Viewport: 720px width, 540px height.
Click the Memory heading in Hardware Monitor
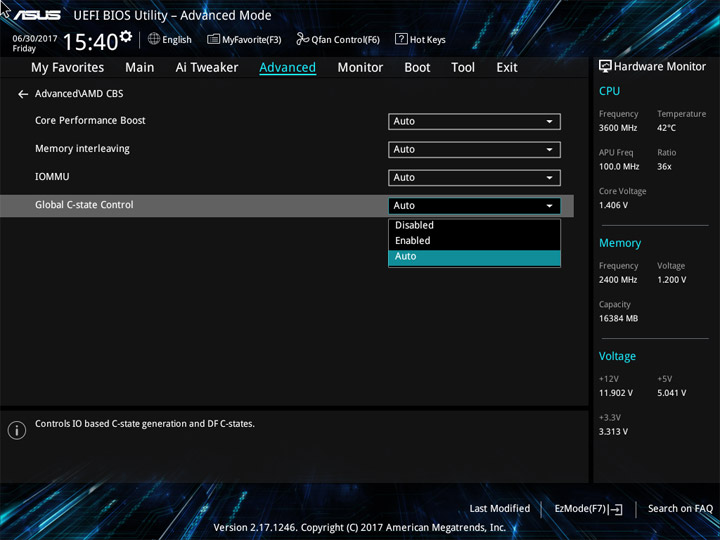[x=620, y=243]
